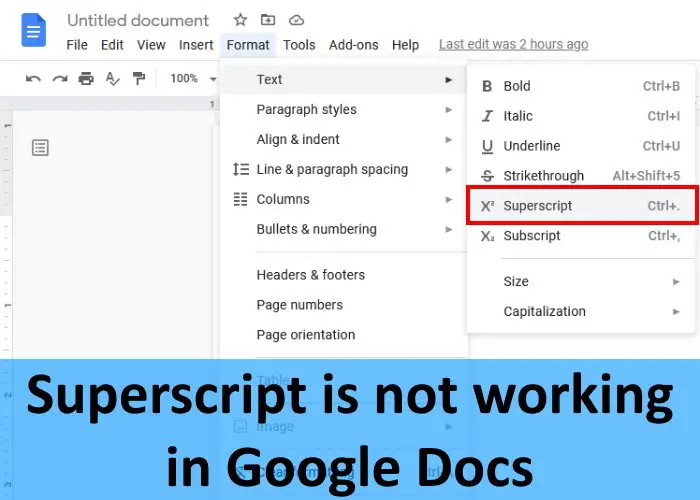Apply Subscript from Text submenu
Screen dimensions: 700x500
(x=581, y=236)
